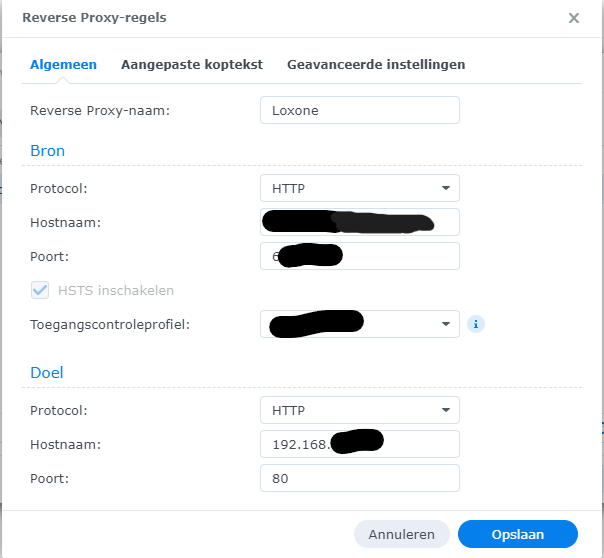Viewport: 604px width, 558px height.
Task: Click the Toegangscontroleprofiel dropdown arrow
Action: click(x=445, y=324)
